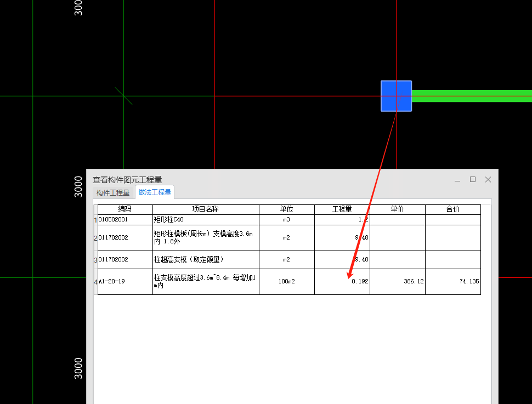Select code cell A1-20-19

coord(125,282)
